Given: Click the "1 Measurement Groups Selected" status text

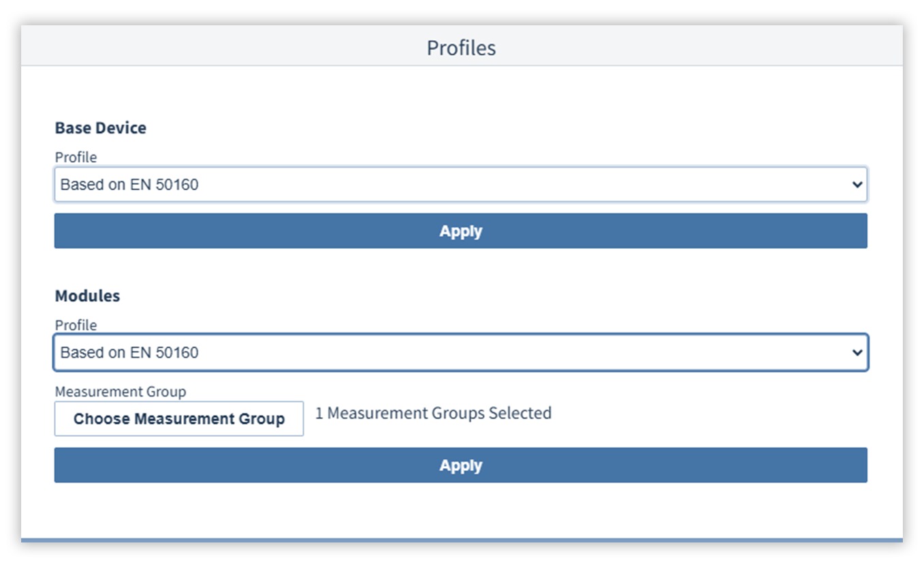Looking at the screenshot, I should 433,413.
